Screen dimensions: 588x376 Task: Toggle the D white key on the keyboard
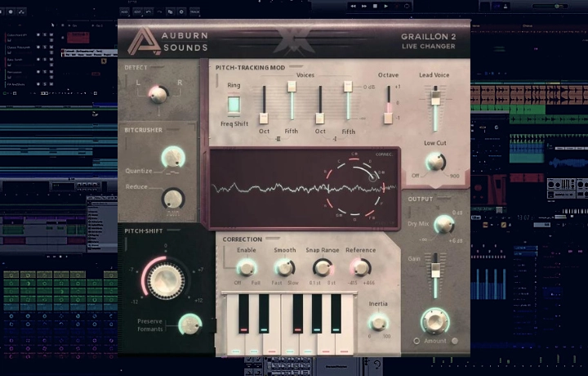254,343
